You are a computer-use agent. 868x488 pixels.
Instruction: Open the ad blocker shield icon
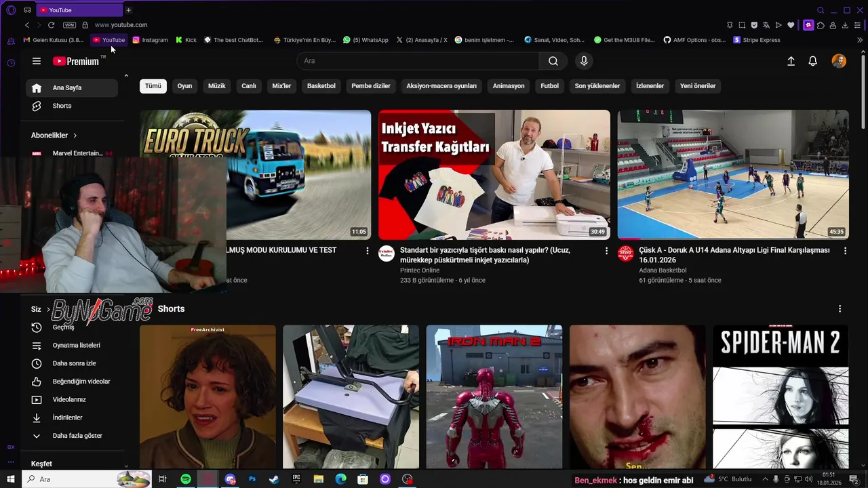click(754, 25)
